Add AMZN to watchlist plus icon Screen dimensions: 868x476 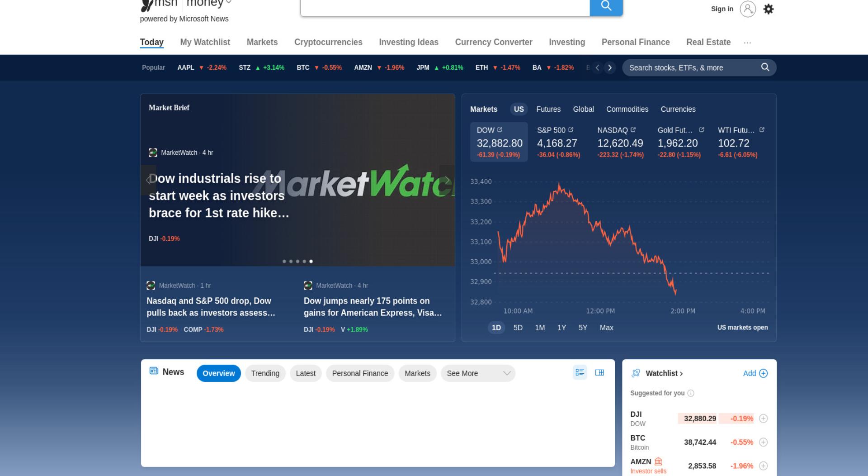[764, 466]
